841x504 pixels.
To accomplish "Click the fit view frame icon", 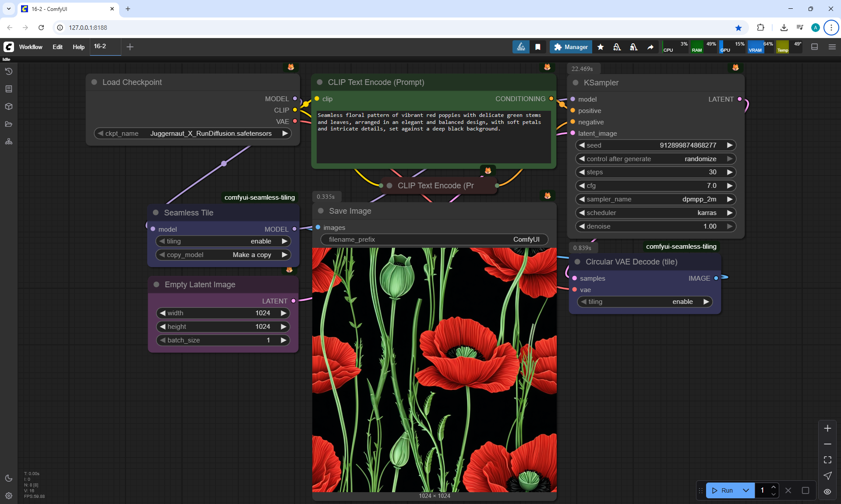I will [x=827, y=460].
